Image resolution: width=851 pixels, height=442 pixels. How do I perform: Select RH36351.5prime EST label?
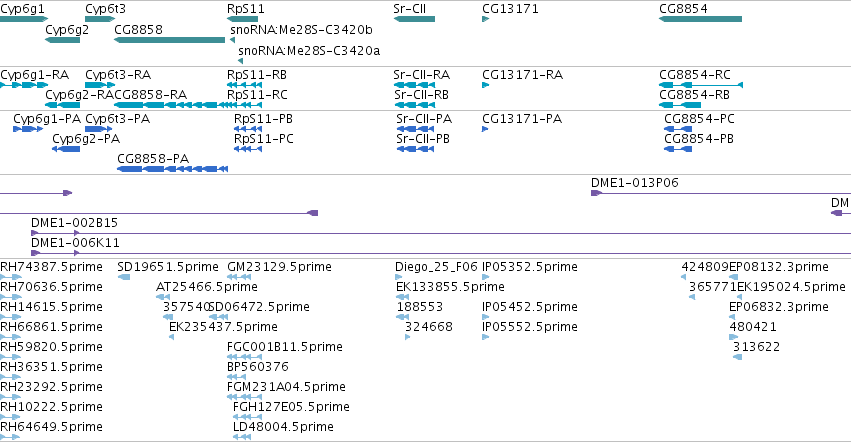click(51, 367)
